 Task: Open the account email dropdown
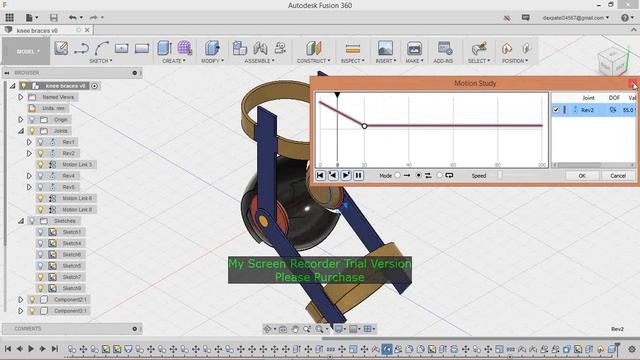[576, 18]
